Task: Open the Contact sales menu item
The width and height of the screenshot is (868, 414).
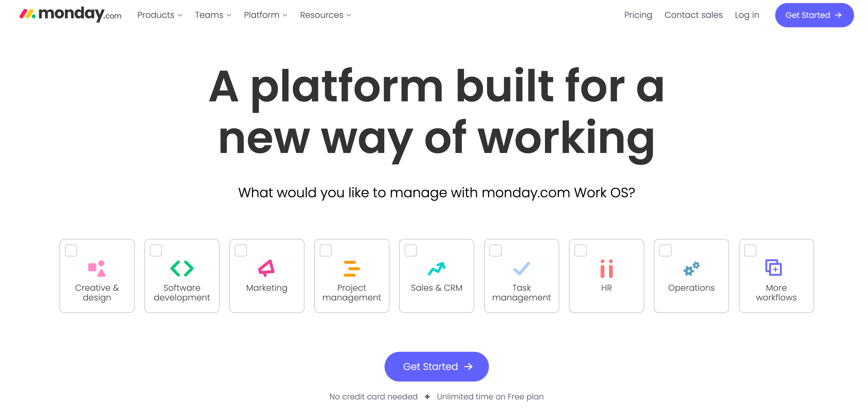Action: point(694,15)
